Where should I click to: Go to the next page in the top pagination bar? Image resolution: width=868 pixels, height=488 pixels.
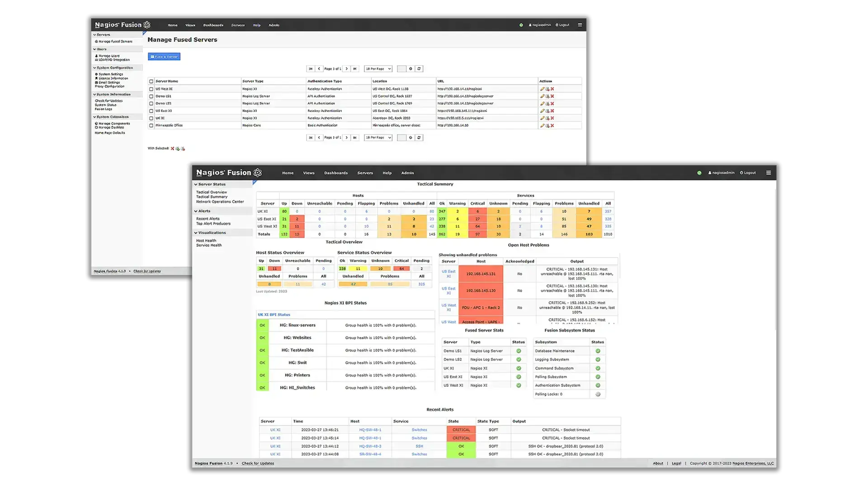[347, 69]
